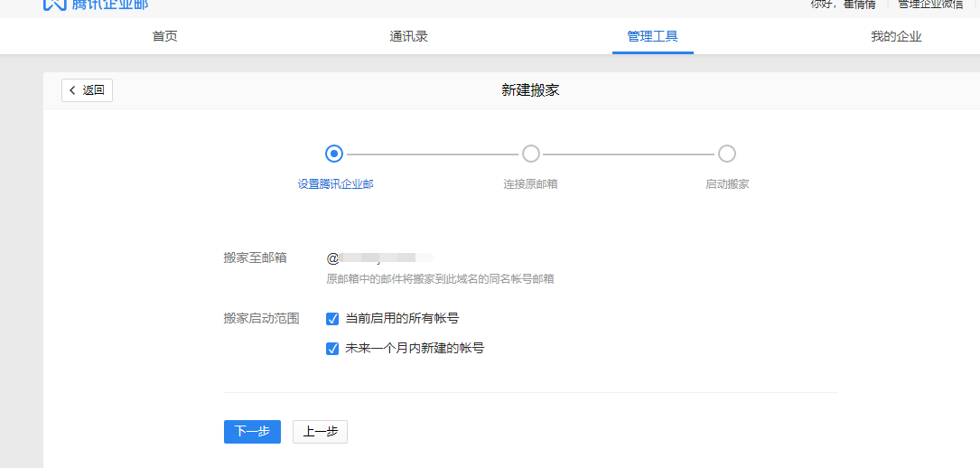Screen dimensions: 980x468
Task: Click the 启动搬家 step label
Action: pos(727,184)
